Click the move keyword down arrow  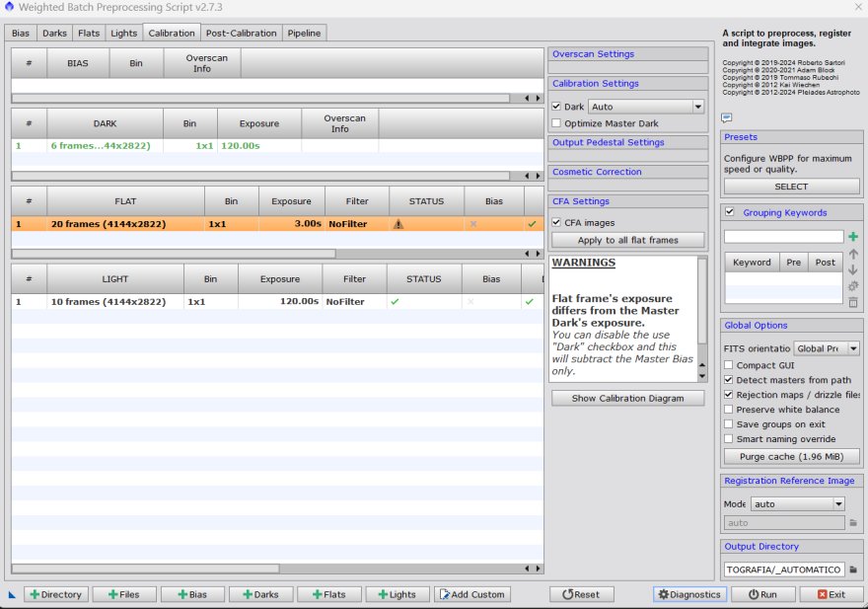tap(853, 269)
